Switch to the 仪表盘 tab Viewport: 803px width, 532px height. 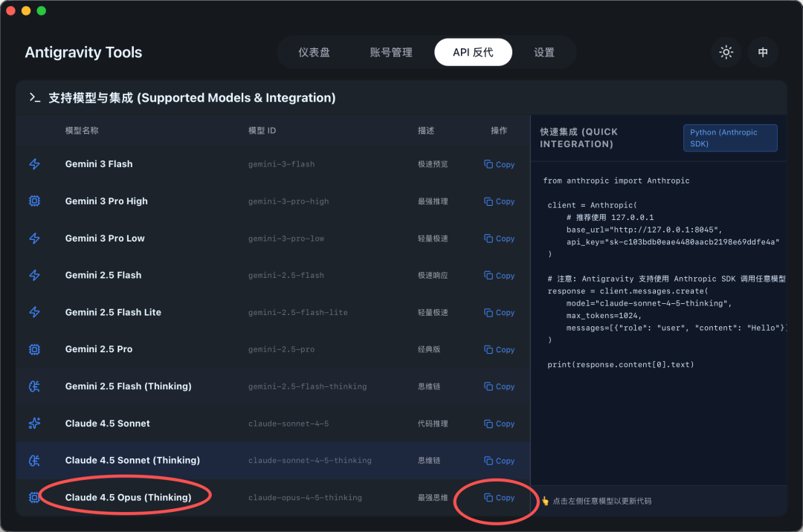click(x=315, y=52)
